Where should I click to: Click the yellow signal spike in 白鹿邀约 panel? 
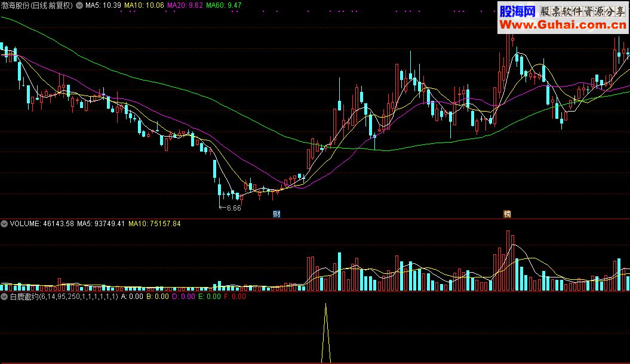pyautogui.click(x=326, y=333)
